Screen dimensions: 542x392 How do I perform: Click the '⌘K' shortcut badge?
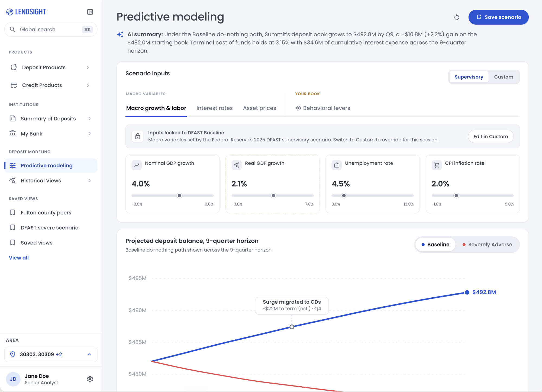pos(87,29)
